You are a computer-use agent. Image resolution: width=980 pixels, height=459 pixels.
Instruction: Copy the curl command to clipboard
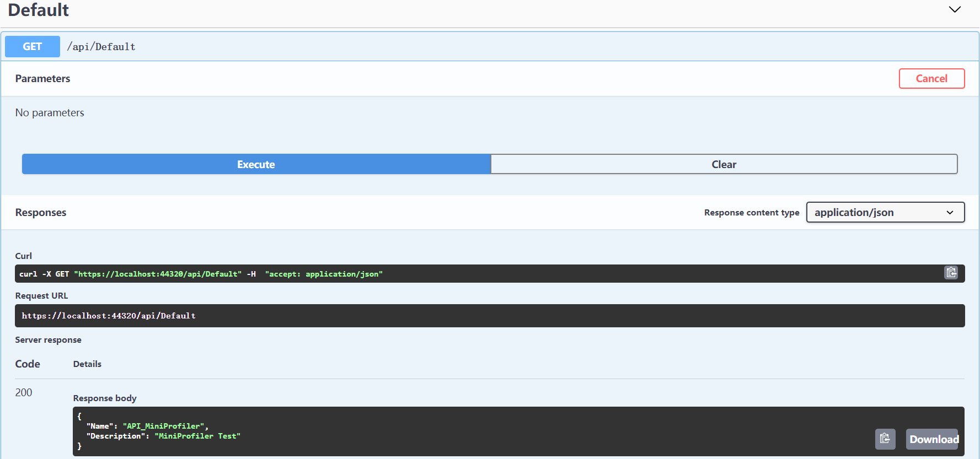point(951,273)
